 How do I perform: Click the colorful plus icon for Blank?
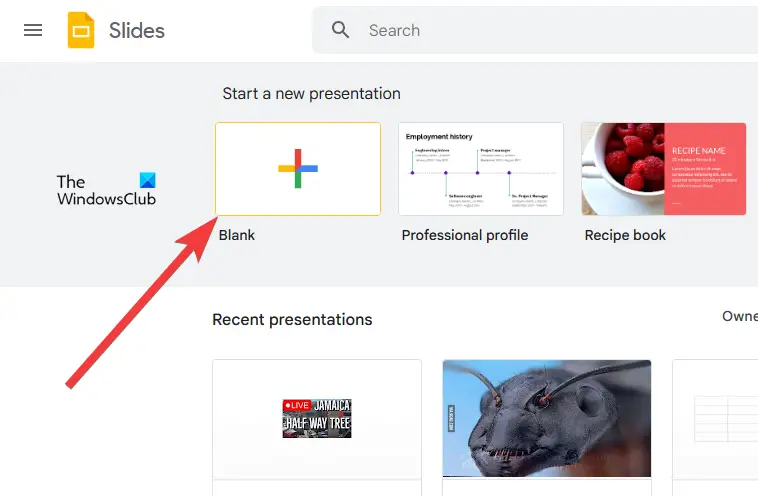pyautogui.click(x=298, y=169)
